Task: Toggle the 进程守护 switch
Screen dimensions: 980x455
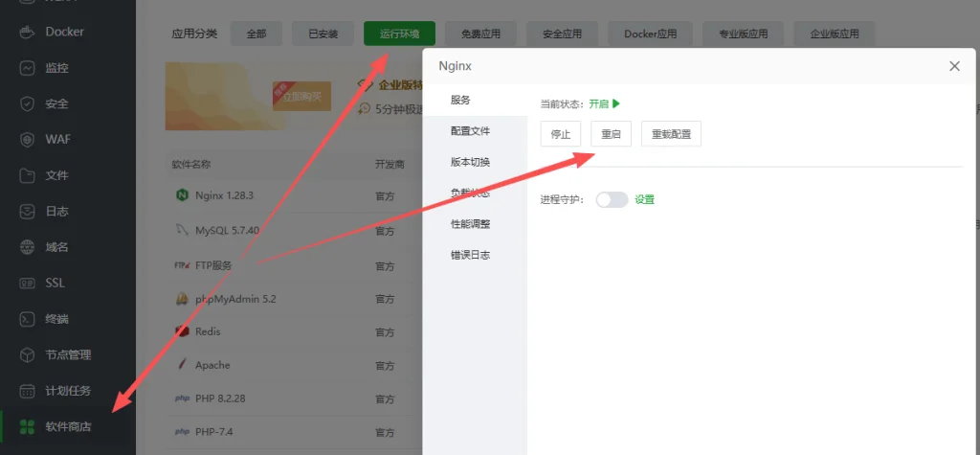Action: pyautogui.click(x=612, y=199)
